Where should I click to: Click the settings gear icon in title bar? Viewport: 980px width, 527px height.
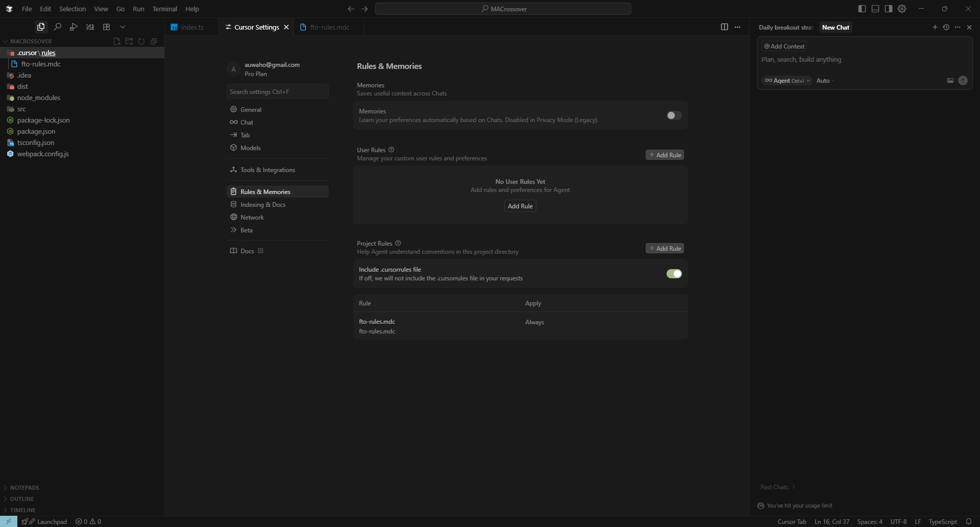(x=902, y=9)
